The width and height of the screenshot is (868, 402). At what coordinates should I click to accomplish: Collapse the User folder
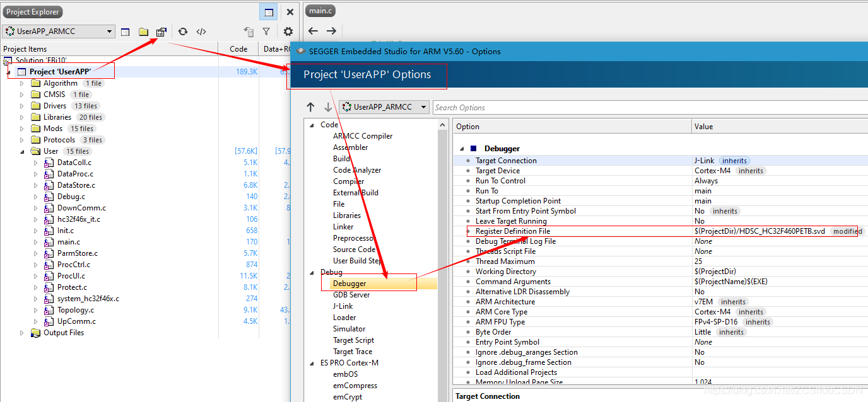point(21,151)
